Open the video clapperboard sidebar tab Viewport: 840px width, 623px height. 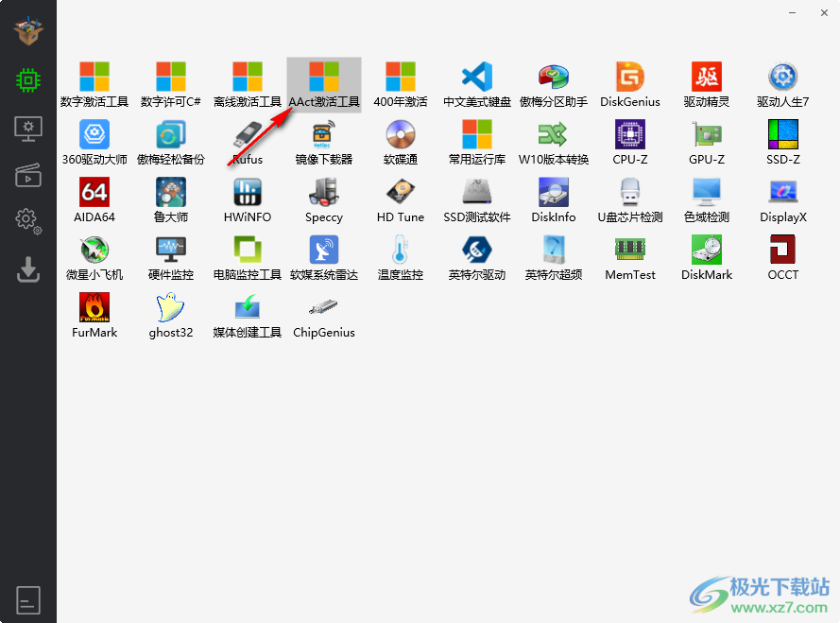[x=27, y=175]
